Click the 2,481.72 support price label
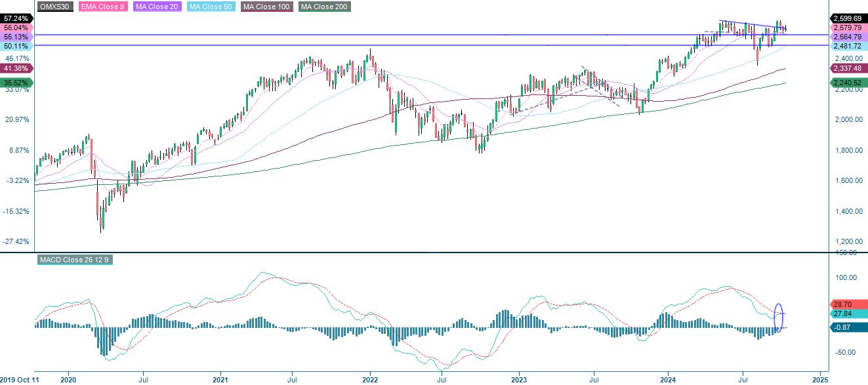 point(848,47)
